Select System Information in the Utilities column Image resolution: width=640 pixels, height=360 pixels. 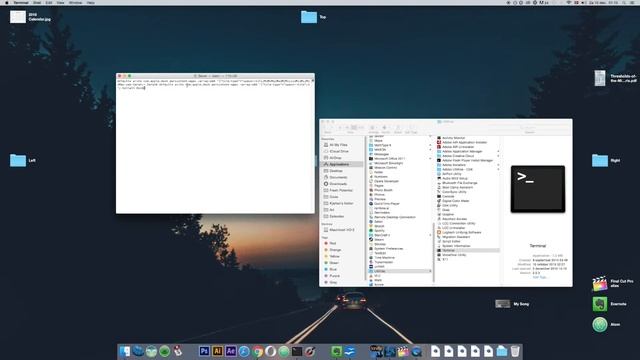coord(456,246)
